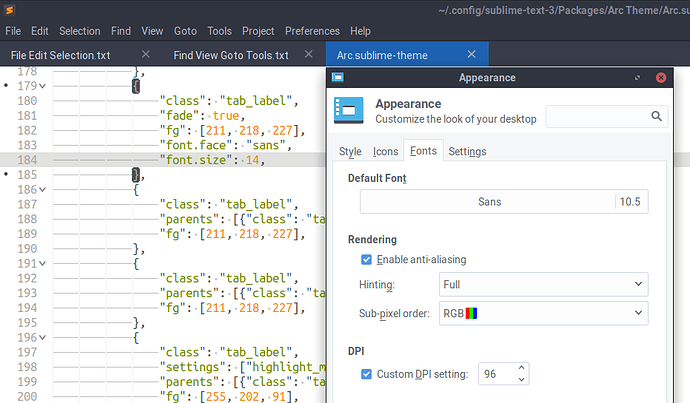Click the Sublime Text logo icon
Screen dimensions: 690x403
tap(9, 10)
